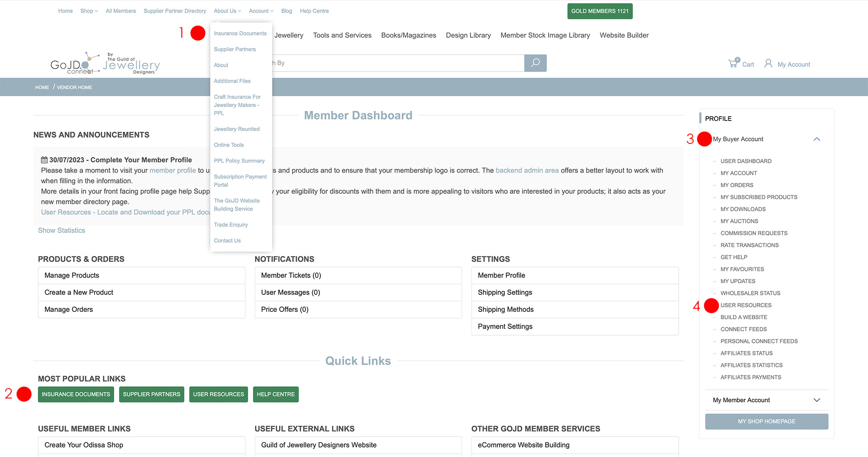Click HELP CENTRE green button
Viewport: 868px width, 457px height.
pyautogui.click(x=276, y=394)
